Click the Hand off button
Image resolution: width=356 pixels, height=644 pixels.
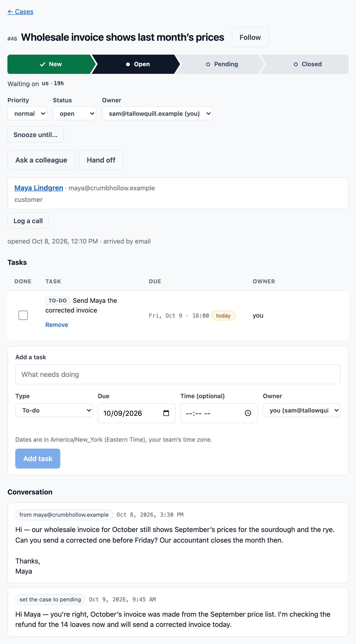[x=101, y=160]
